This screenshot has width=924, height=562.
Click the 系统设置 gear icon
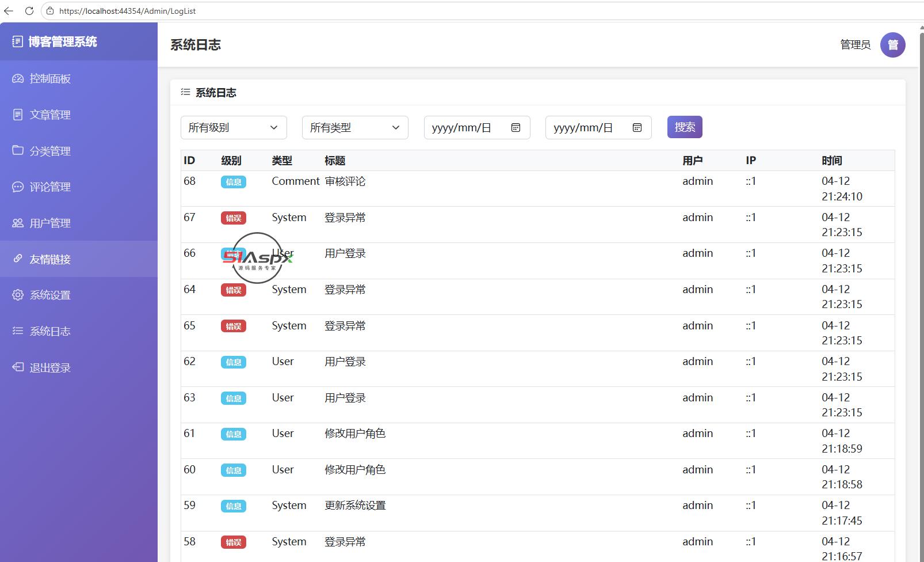click(18, 295)
